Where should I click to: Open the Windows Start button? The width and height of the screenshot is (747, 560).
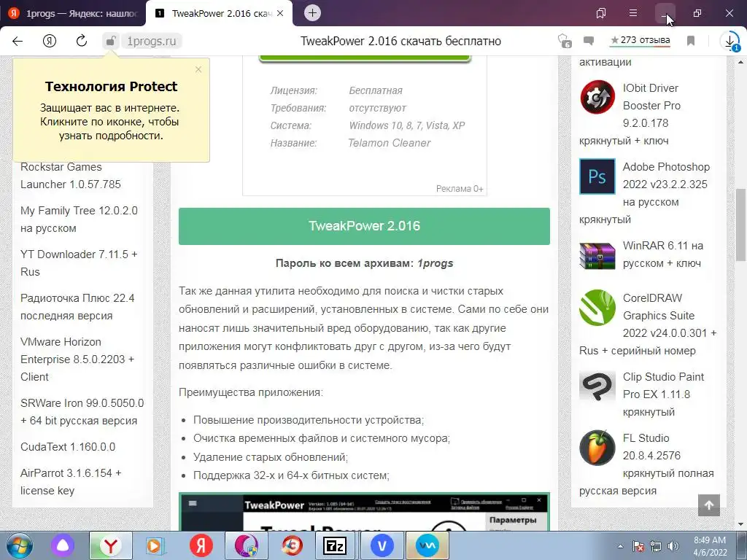click(19, 545)
